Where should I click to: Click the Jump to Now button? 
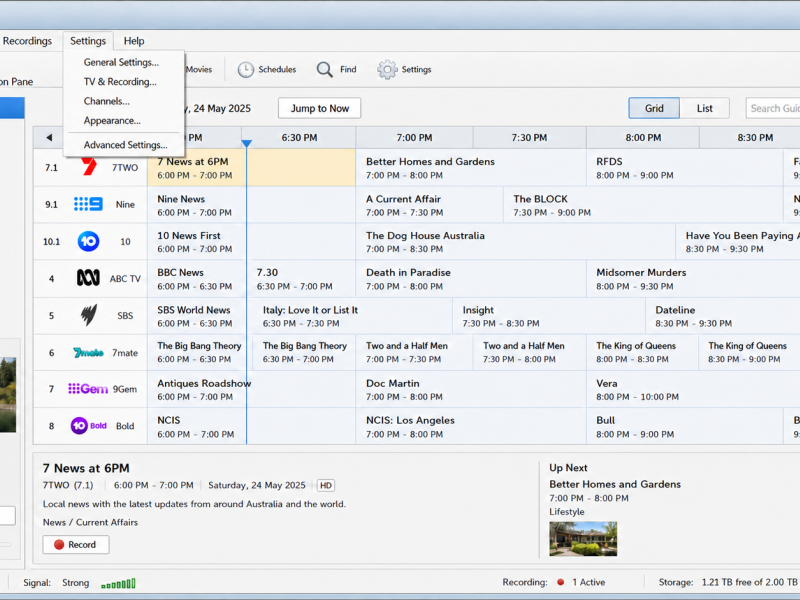pos(319,108)
